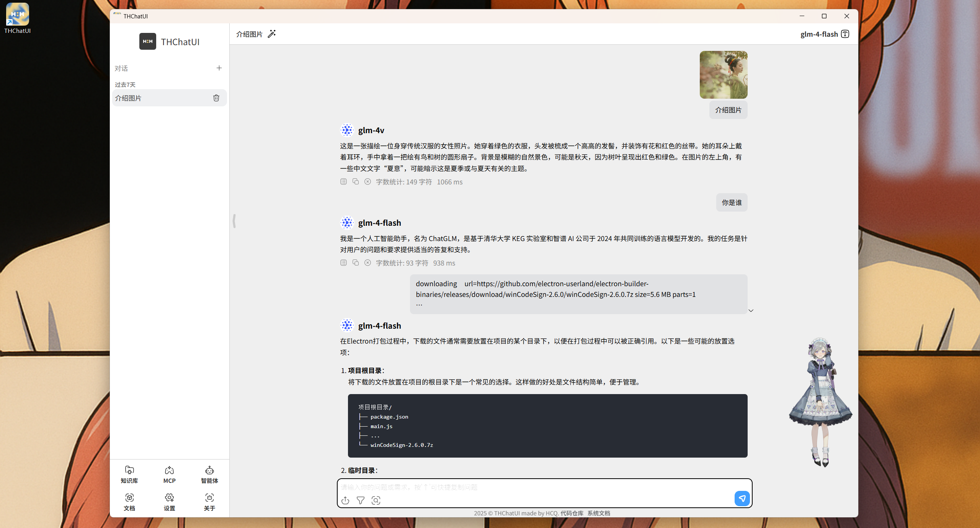Delete the first glm-4-flash response
980x528 pixels.
[367, 263]
